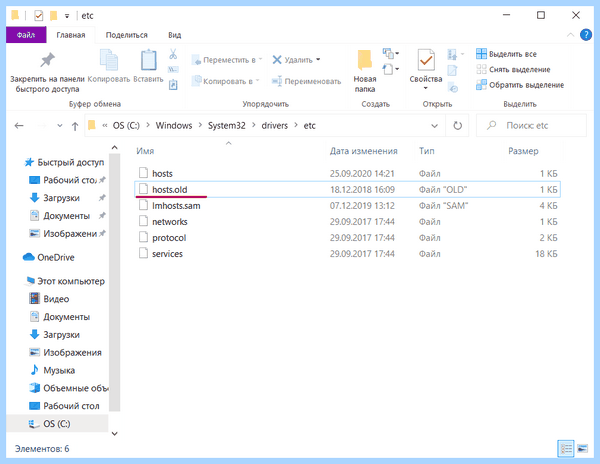Image resolution: width=600 pixels, height=464 pixels.
Task: Click the paste shortcut icon
Action: pyautogui.click(x=173, y=85)
